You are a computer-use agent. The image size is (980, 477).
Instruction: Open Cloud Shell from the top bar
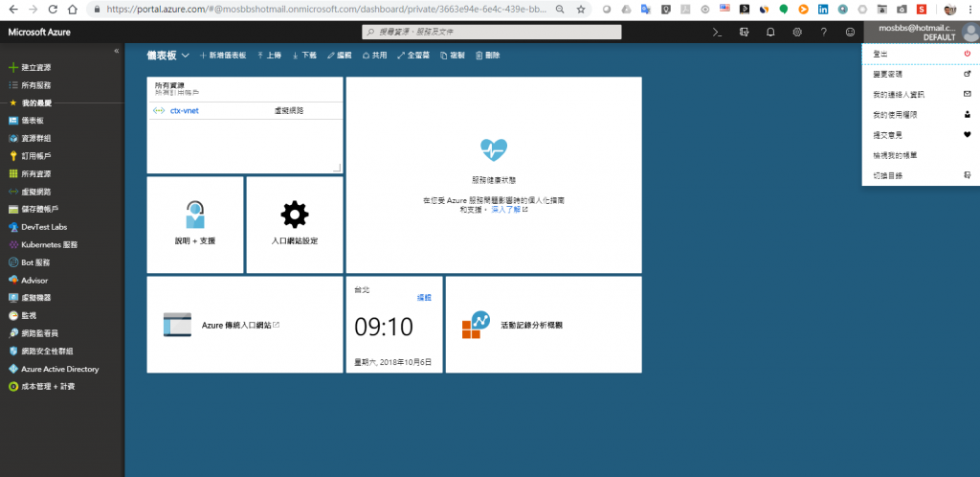(718, 33)
